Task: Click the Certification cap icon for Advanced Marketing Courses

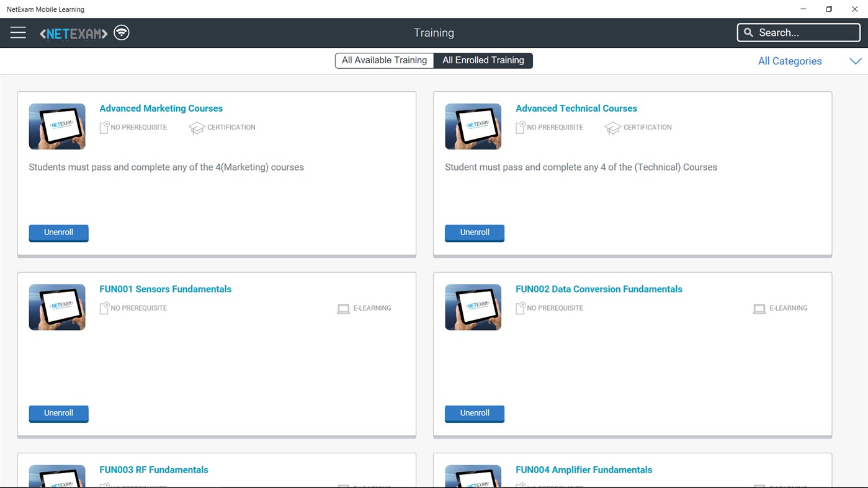Action: 197,127
